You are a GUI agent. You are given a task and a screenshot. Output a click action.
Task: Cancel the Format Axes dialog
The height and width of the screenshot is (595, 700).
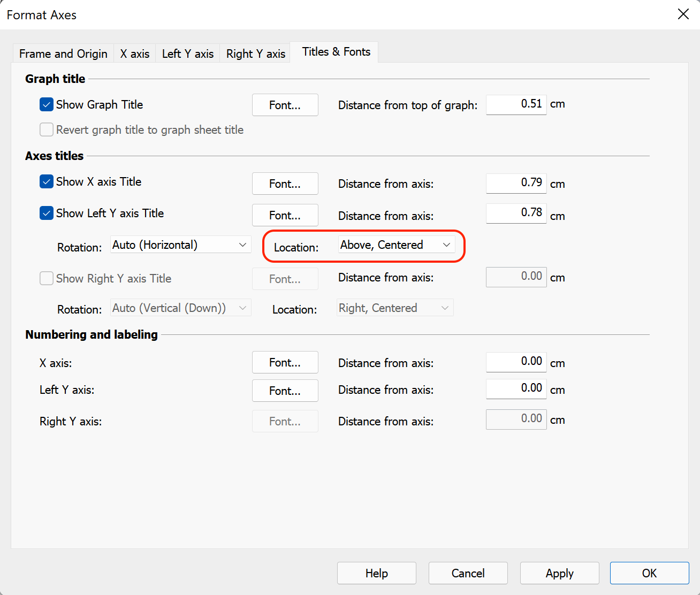coord(468,573)
